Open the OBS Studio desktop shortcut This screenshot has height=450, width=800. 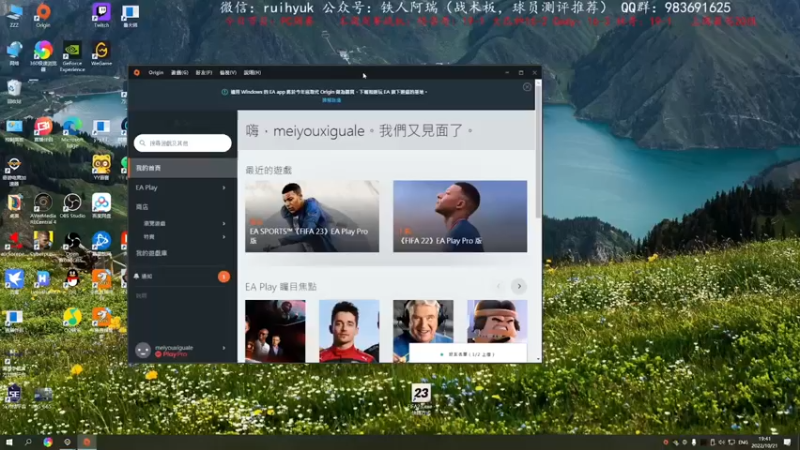tap(72, 206)
